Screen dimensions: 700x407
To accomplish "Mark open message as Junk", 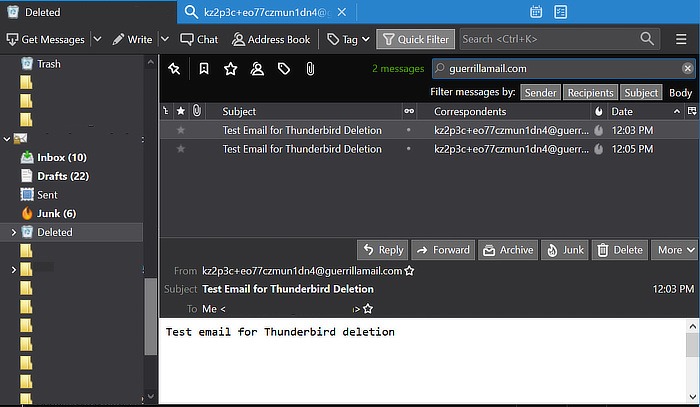I will click(565, 250).
